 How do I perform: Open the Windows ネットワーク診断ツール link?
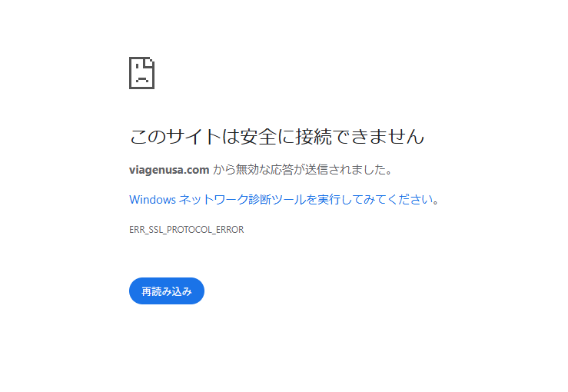(x=284, y=200)
